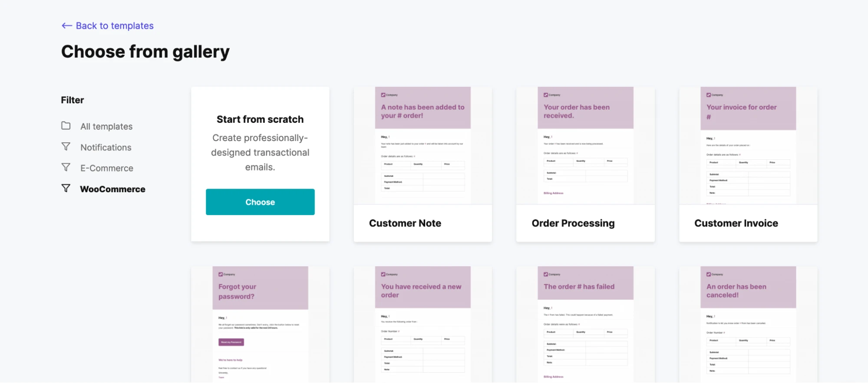The height and width of the screenshot is (383, 868).
Task: Select All templates filter
Action: (106, 127)
